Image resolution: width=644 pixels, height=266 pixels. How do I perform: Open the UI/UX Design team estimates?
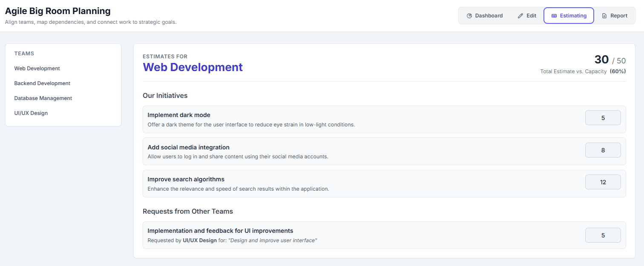[x=31, y=113]
